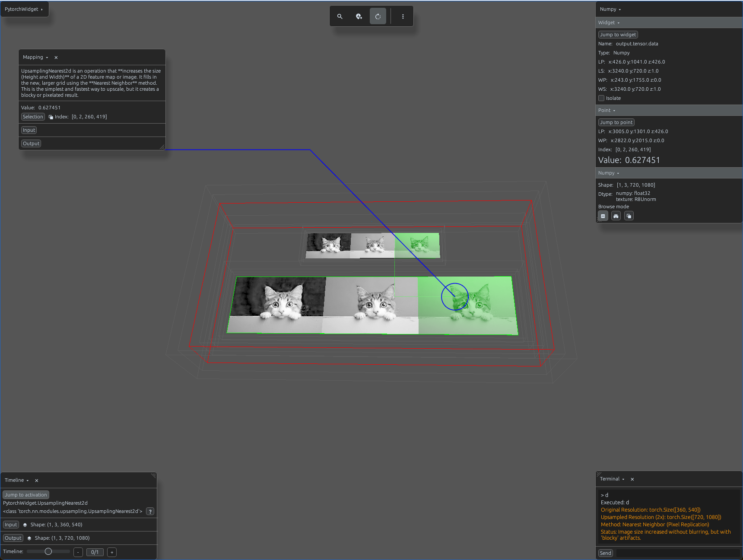
Task: Select the first Browse mode icon
Action: (x=603, y=216)
